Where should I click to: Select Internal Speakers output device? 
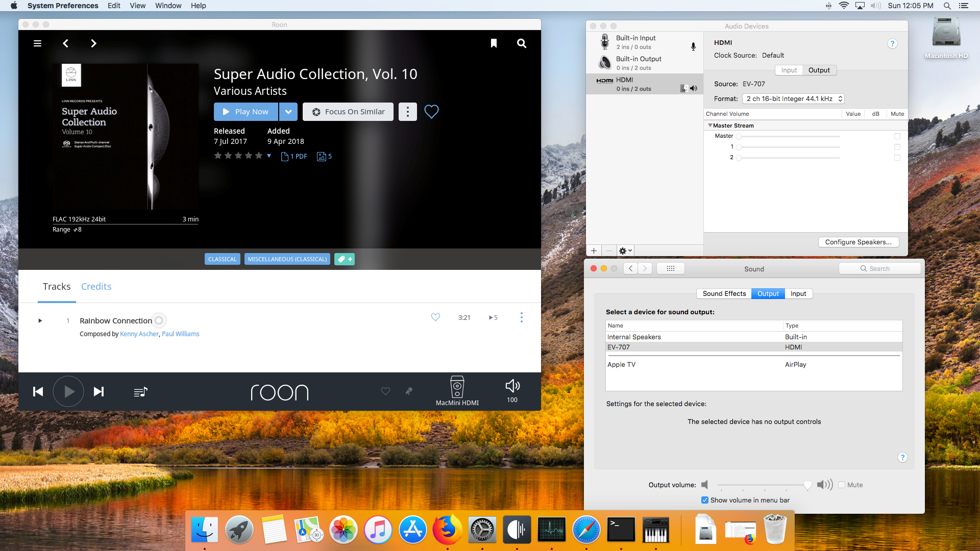(754, 337)
